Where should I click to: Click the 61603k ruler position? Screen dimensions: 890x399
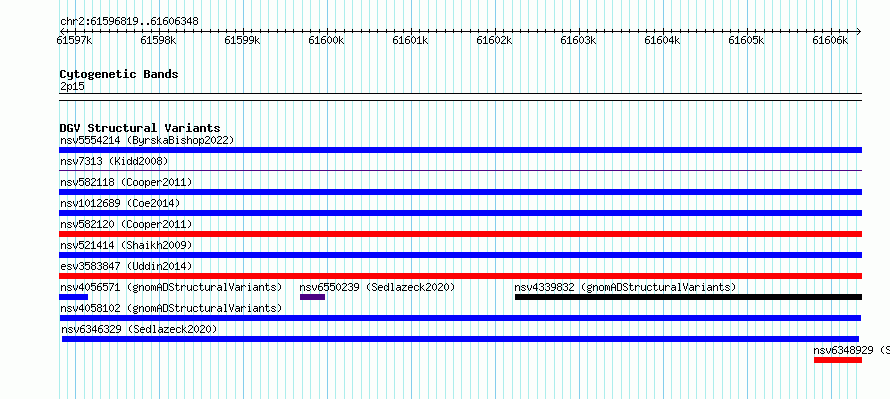point(578,40)
